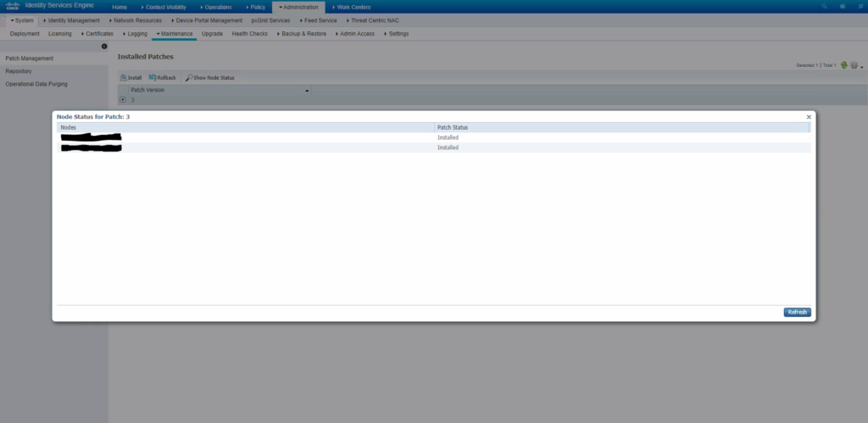Click the green refresh icon above the table

pyautogui.click(x=843, y=64)
